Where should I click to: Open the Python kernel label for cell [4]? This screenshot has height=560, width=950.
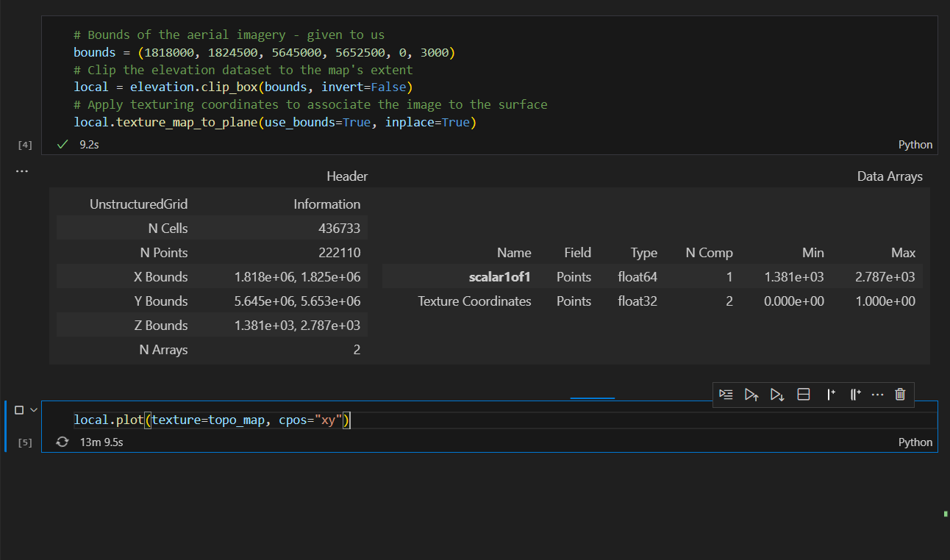[915, 144]
